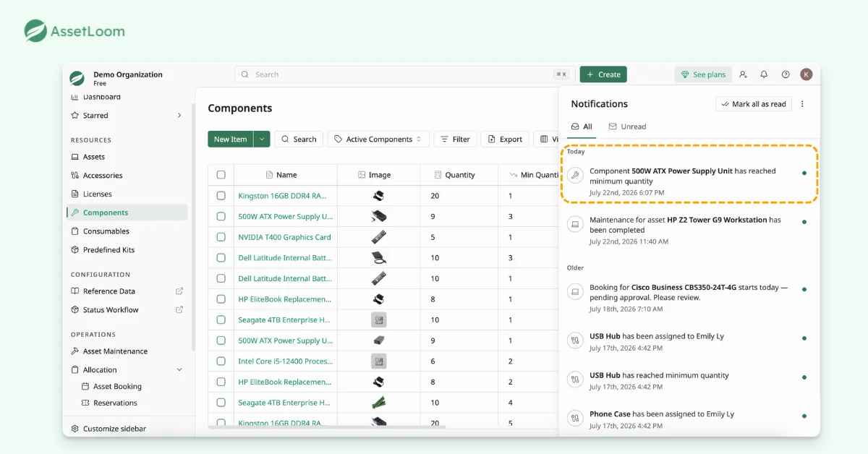The height and width of the screenshot is (454, 868).
Task: Click the table horizontal scrollbar
Action: coord(327,427)
